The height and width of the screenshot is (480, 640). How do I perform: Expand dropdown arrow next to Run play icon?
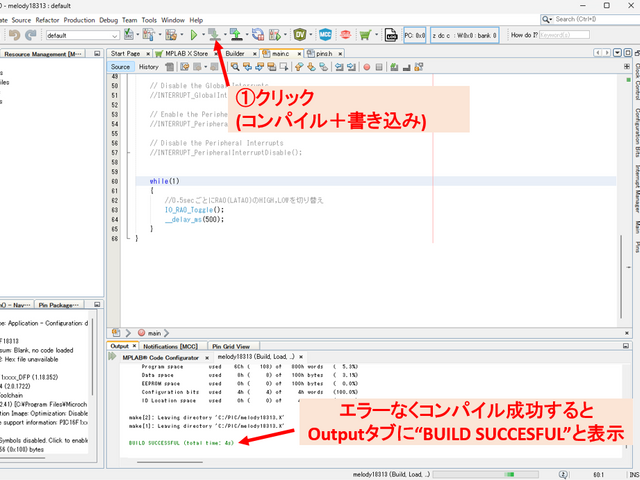pos(203,35)
